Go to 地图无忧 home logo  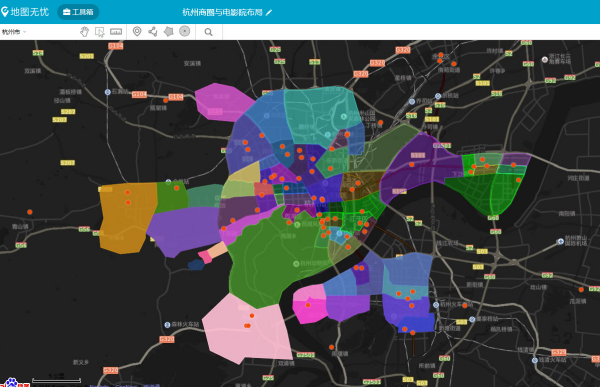point(25,12)
